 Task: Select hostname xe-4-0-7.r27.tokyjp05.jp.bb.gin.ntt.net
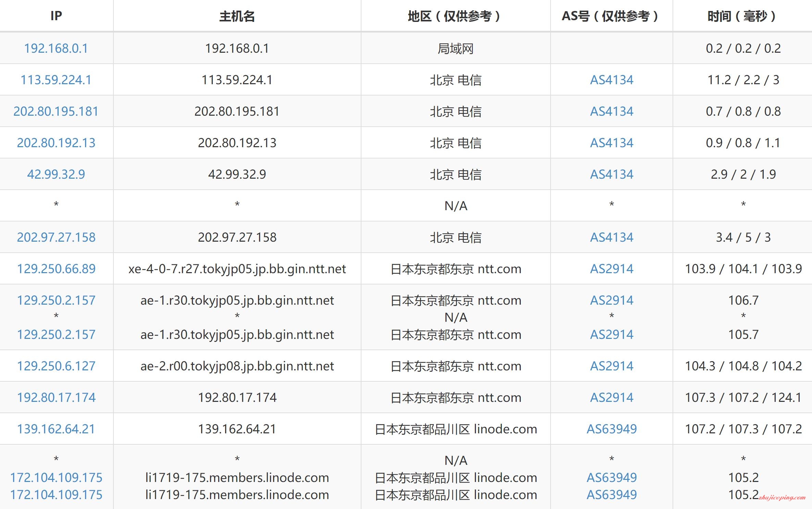coord(237,269)
